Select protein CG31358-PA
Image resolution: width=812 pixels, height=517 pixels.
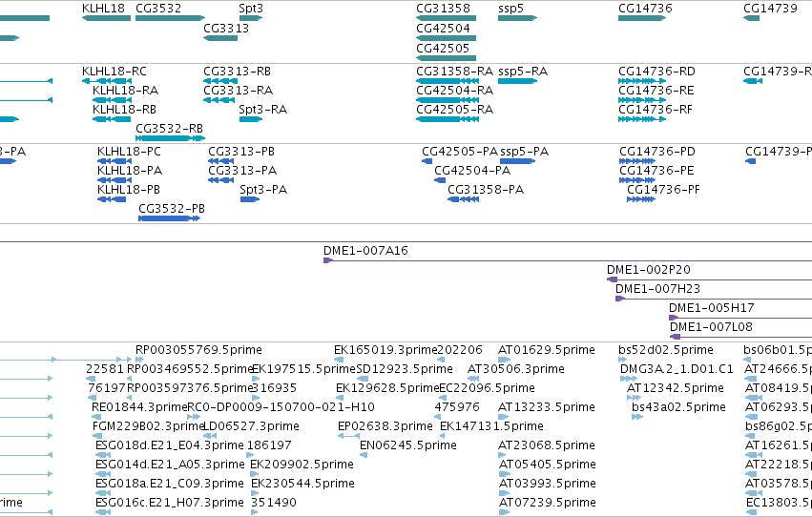click(x=463, y=199)
